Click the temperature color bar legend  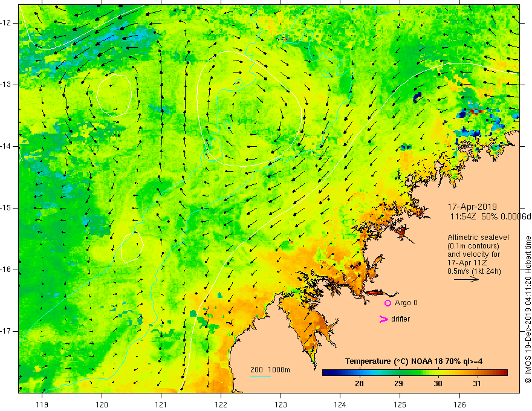tap(415, 373)
